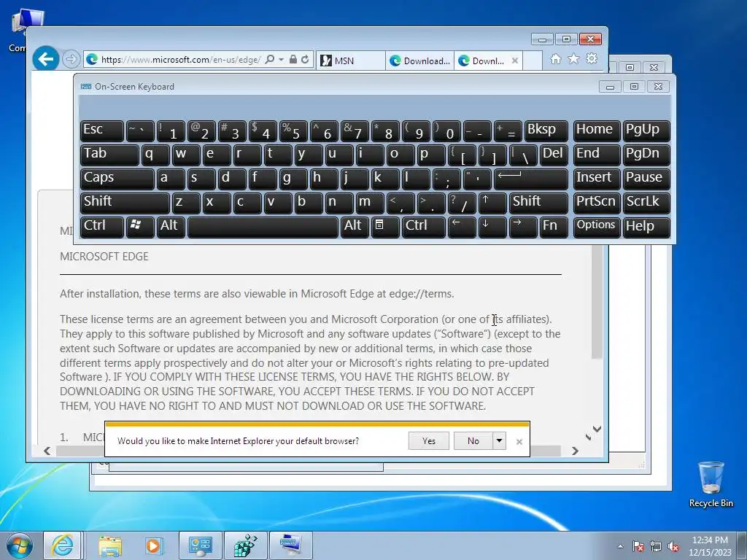Toggle Caps lock key

click(117, 179)
